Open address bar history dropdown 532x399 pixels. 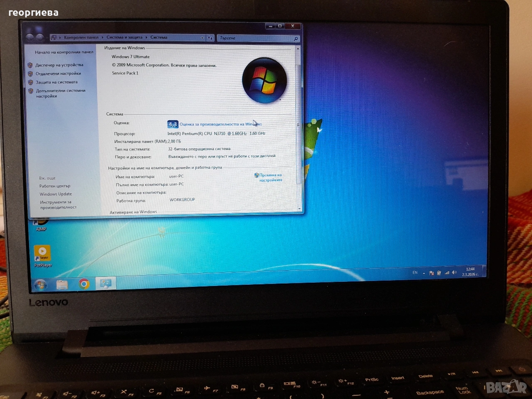coord(202,38)
